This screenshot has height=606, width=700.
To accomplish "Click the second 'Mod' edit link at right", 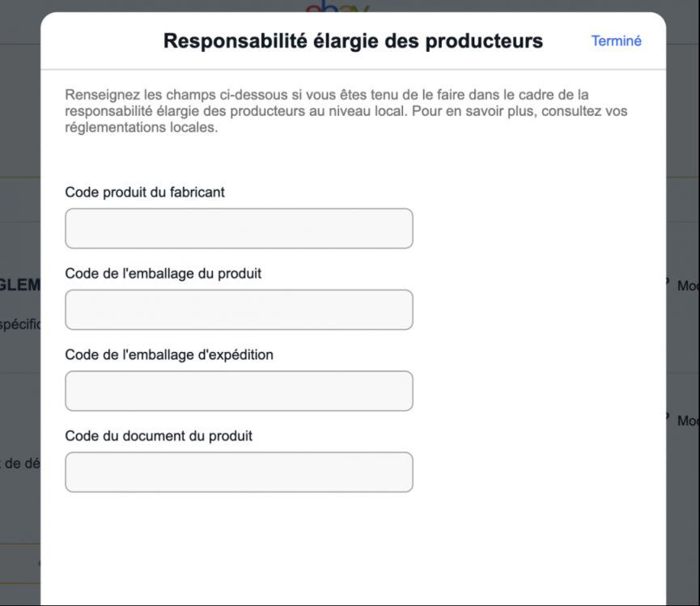I will tap(687, 421).
